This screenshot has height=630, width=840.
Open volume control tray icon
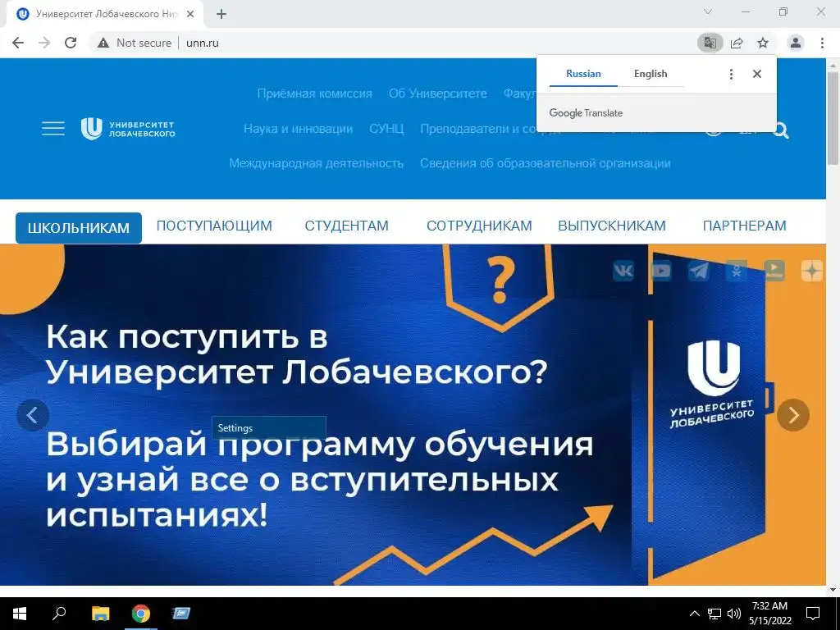click(x=734, y=614)
